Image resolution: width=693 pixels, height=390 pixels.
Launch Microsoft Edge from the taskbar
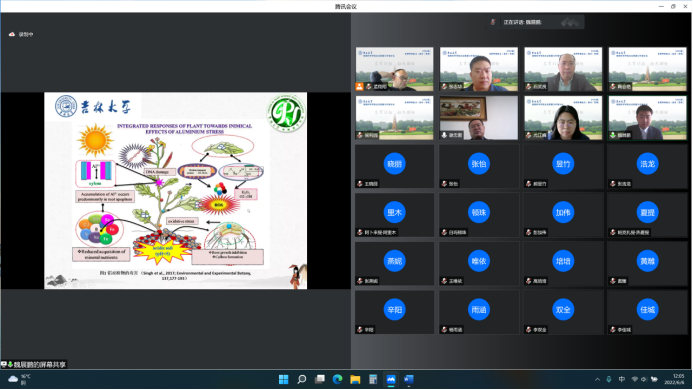pyautogui.click(x=338, y=379)
